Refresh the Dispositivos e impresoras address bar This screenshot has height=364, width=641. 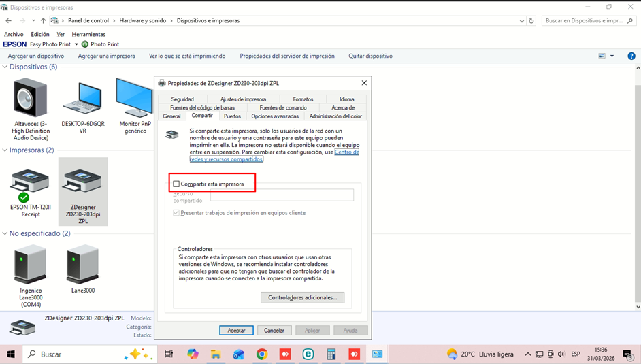point(531,21)
